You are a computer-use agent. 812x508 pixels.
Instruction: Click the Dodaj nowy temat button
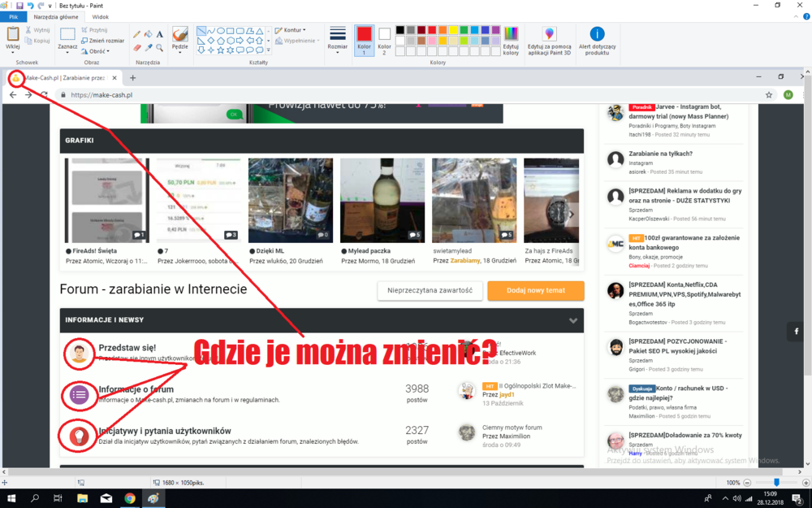pos(535,290)
